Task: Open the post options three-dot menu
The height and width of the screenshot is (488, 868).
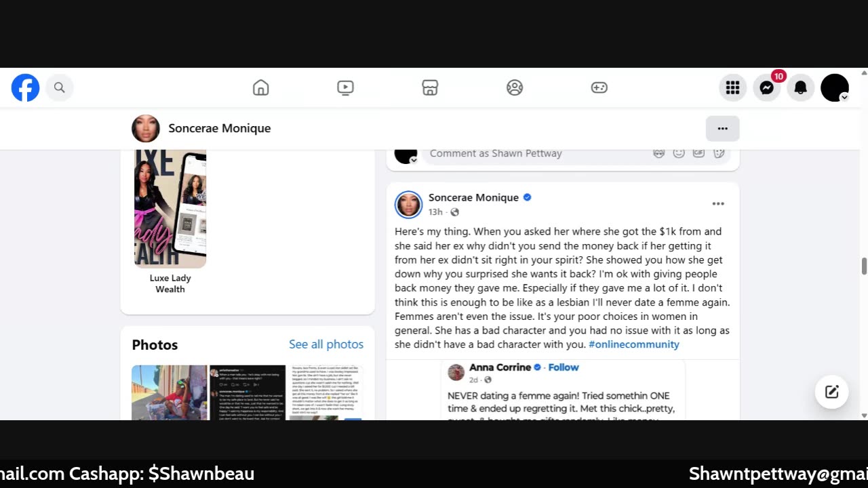Action: 718,203
